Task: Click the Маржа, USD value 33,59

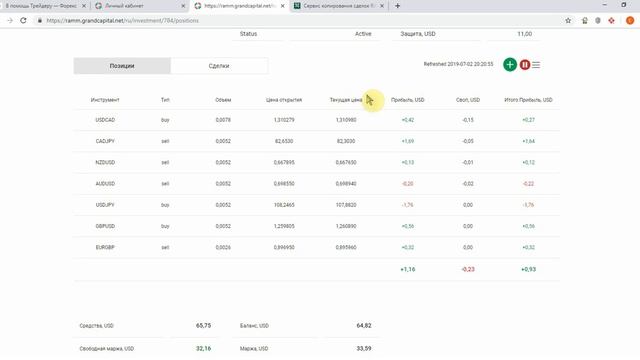Action: [364, 349]
